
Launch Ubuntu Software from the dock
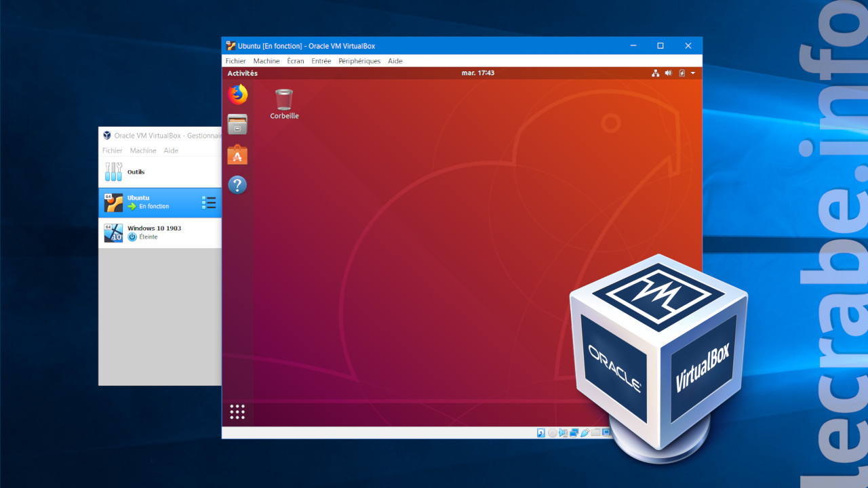point(237,155)
